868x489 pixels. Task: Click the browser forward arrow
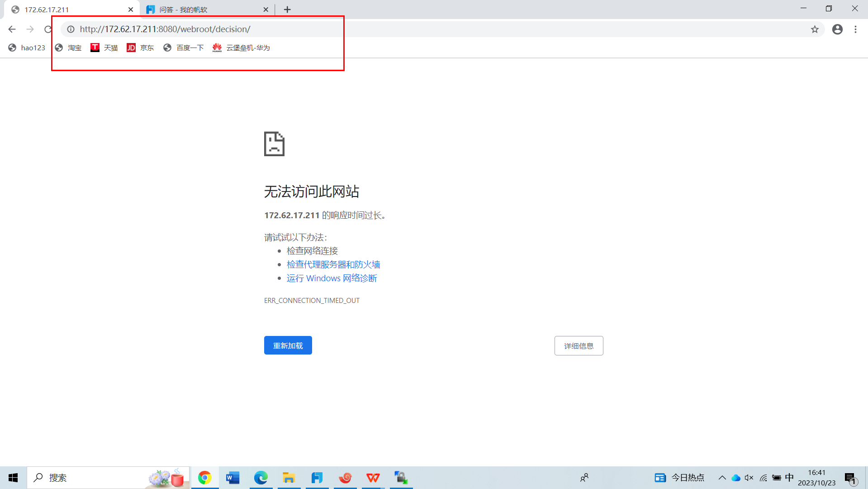pyautogui.click(x=30, y=29)
